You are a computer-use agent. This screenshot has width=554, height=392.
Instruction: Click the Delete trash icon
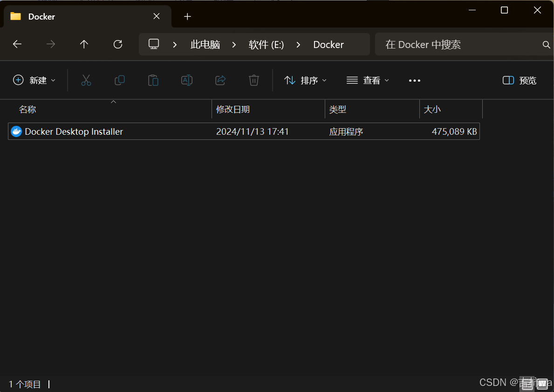[253, 80]
